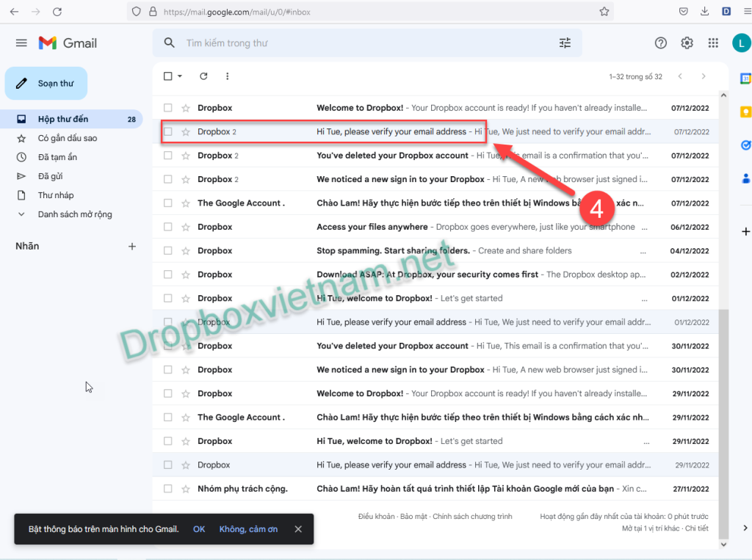This screenshot has width=752, height=560.
Task: Check the 'Nhóm phụ trách cộng.' email
Action: pos(168,489)
